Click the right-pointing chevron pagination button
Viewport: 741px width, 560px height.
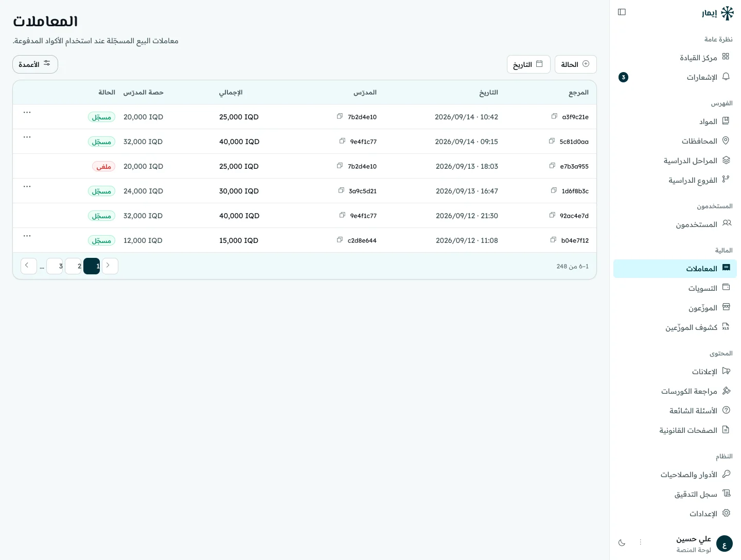point(110,266)
